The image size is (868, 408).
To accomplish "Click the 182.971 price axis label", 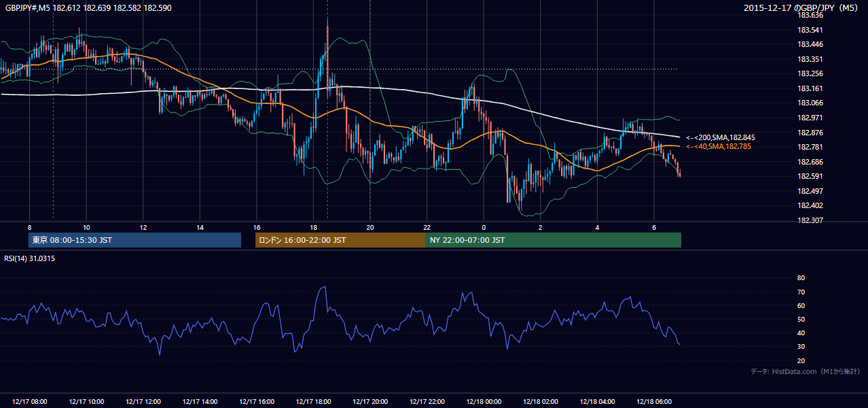I will point(810,118).
